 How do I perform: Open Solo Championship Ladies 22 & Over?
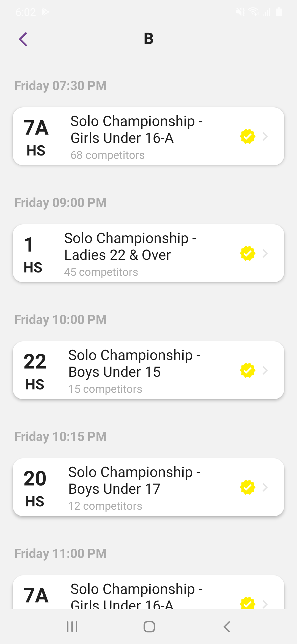[131, 247]
